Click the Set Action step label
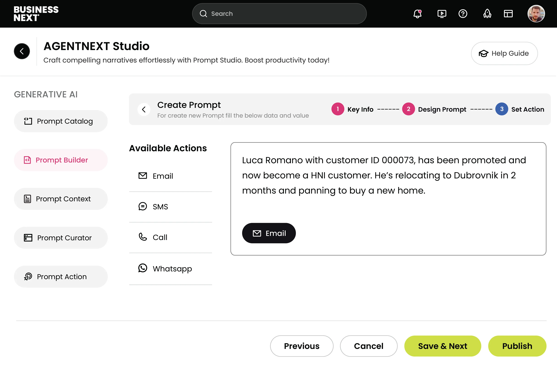Viewport: 557px width, 392px height. click(x=528, y=110)
